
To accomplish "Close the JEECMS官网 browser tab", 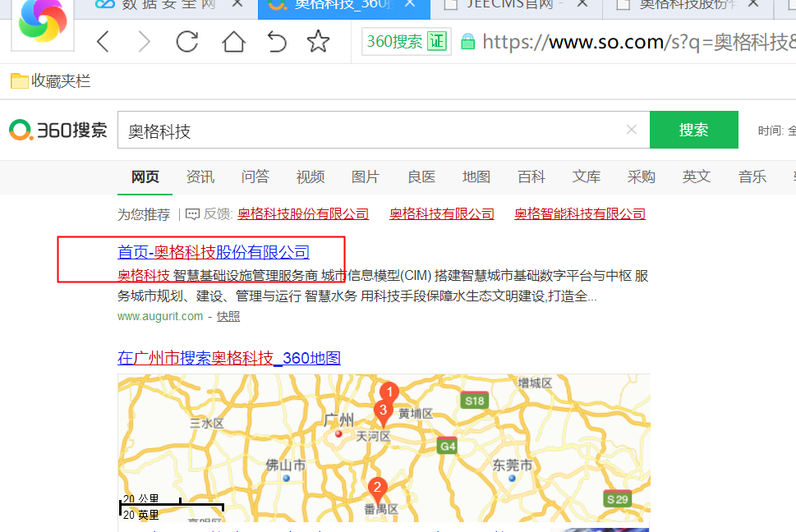I will (582, 4).
